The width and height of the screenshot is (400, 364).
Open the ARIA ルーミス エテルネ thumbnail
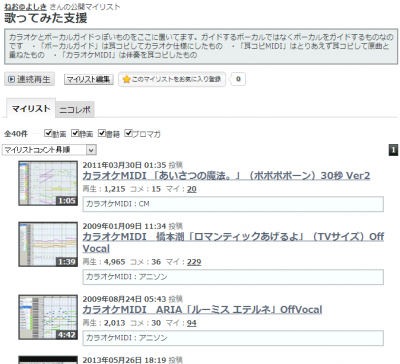point(48,317)
